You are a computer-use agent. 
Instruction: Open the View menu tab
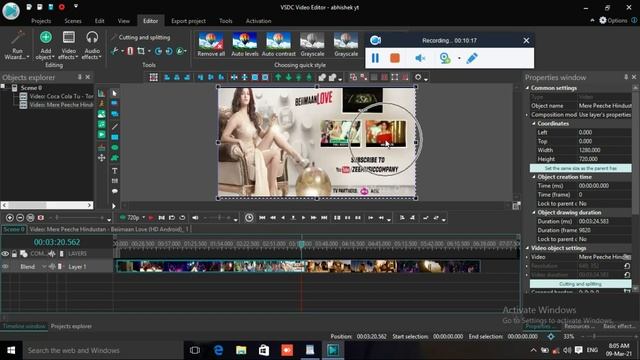pos(124,21)
